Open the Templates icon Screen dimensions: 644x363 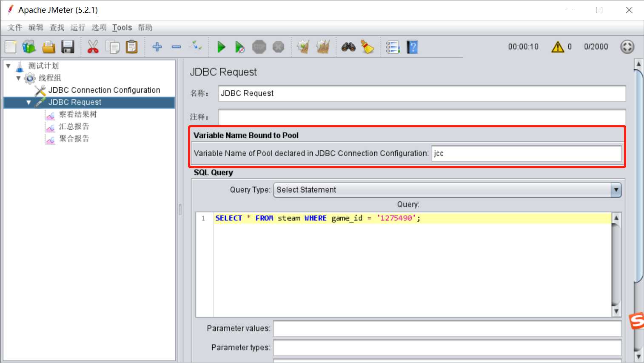pyautogui.click(x=29, y=47)
